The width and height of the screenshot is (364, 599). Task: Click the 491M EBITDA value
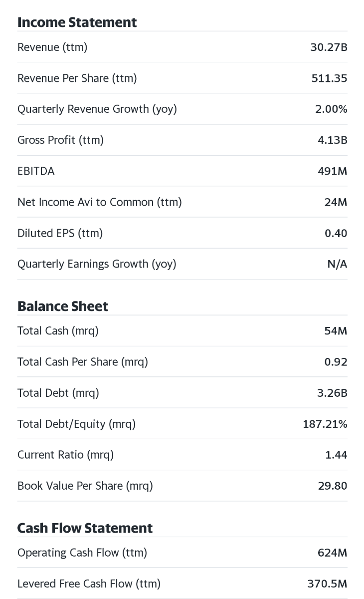(x=332, y=171)
